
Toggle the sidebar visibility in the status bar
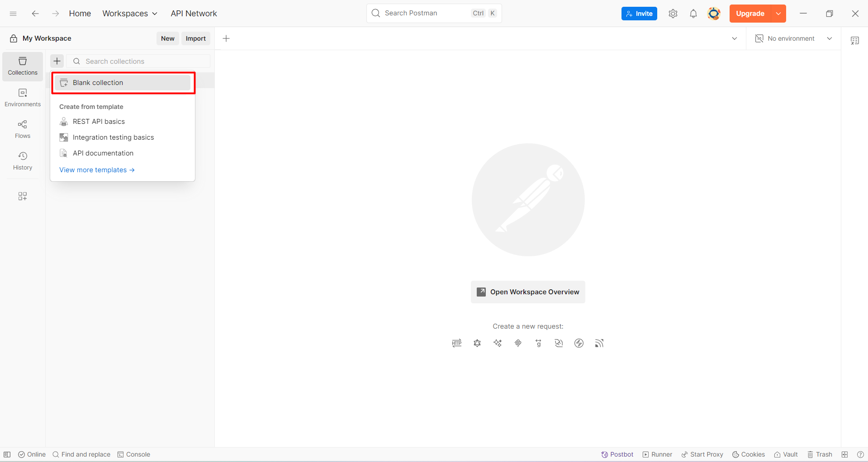[7, 454]
